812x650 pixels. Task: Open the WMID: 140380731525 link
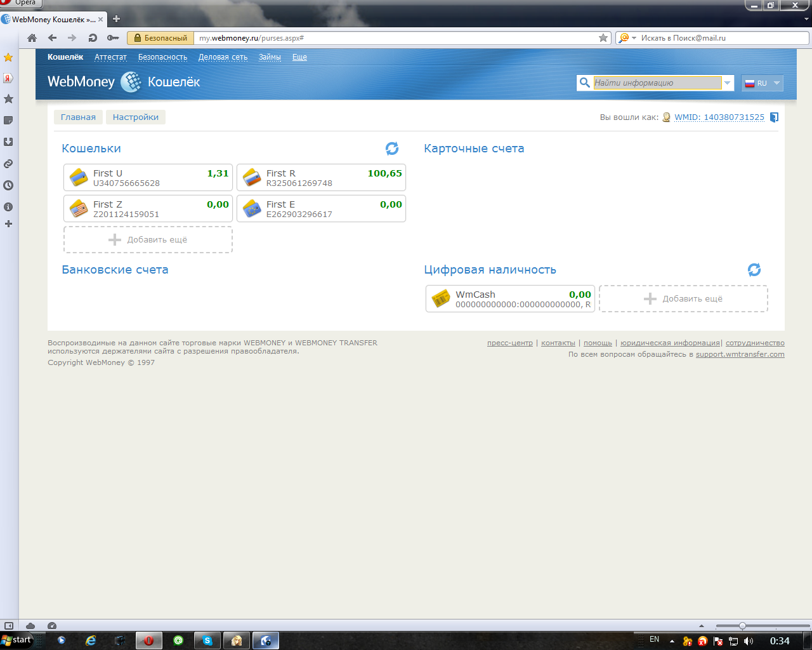click(x=719, y=117)
